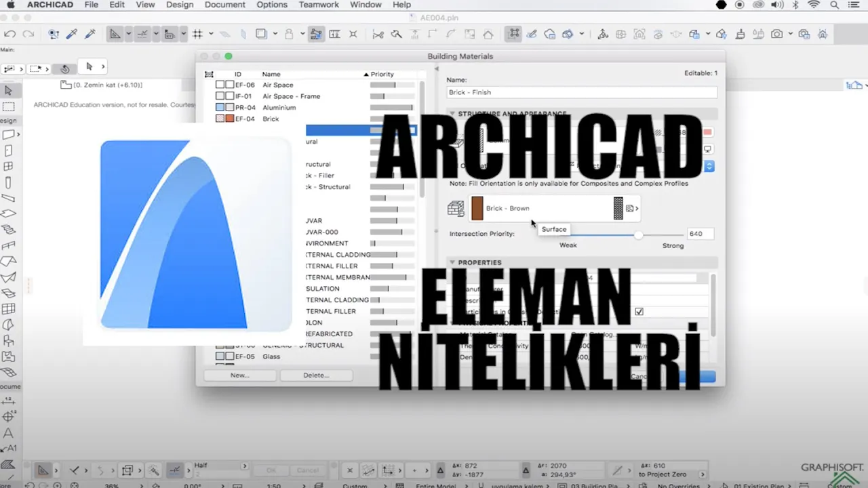This screenshot has width=868, height=488.
Task: Toggle Suspend Groups lock icon
Action: [290, 34]
